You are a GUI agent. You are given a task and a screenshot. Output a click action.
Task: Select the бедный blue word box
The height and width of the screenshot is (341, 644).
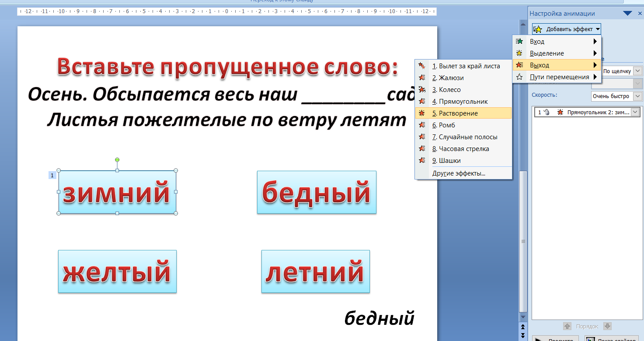coord(317,192)
